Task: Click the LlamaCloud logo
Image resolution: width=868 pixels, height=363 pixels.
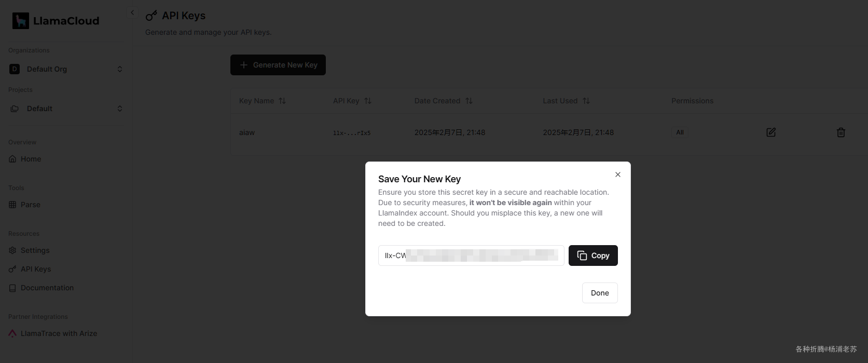Action: tap(56, 21)
